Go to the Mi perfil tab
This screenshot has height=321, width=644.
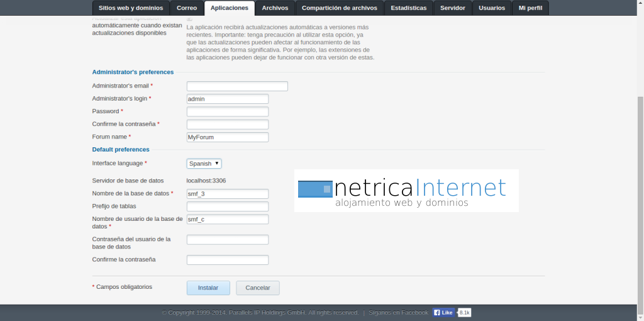530,8
